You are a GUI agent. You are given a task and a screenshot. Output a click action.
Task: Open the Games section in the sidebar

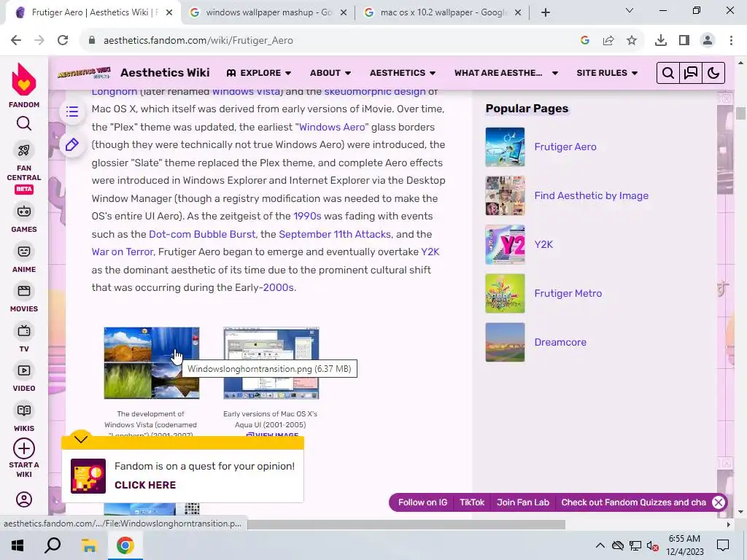tap(24, 218)
